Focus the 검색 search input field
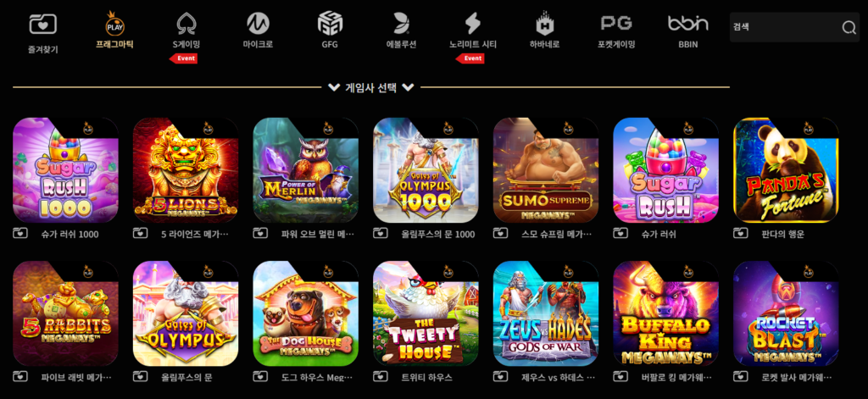The image size is (868, 399). click(785, 27)
